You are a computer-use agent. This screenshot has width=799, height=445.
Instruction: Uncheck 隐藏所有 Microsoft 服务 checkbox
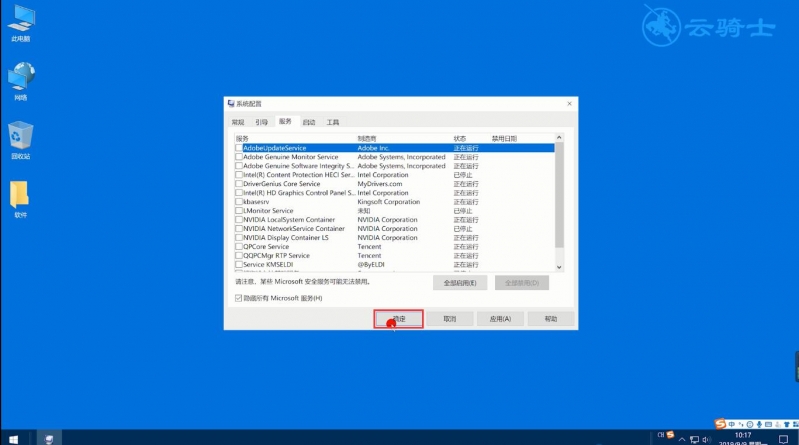pos(238,298)
